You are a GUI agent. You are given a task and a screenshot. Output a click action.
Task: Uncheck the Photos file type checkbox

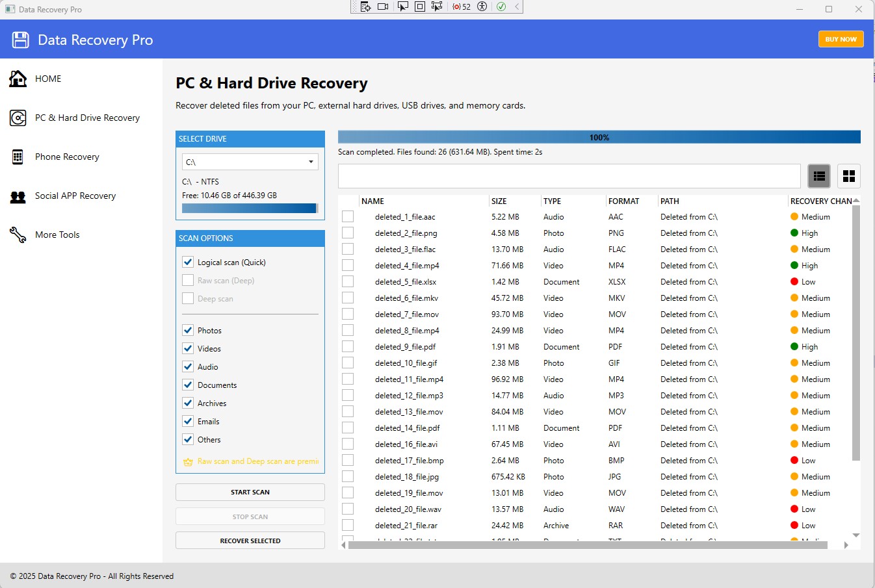pos(188,330)
